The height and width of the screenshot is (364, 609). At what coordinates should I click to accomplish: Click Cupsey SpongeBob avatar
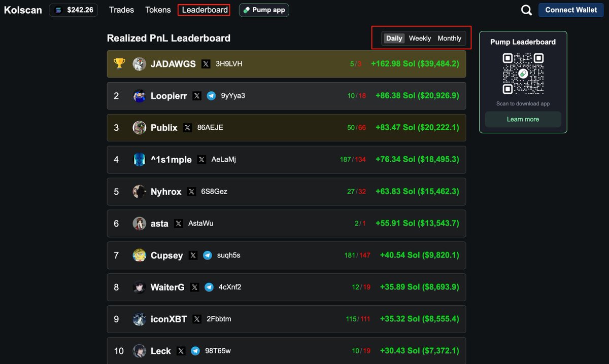click(139, 256)
